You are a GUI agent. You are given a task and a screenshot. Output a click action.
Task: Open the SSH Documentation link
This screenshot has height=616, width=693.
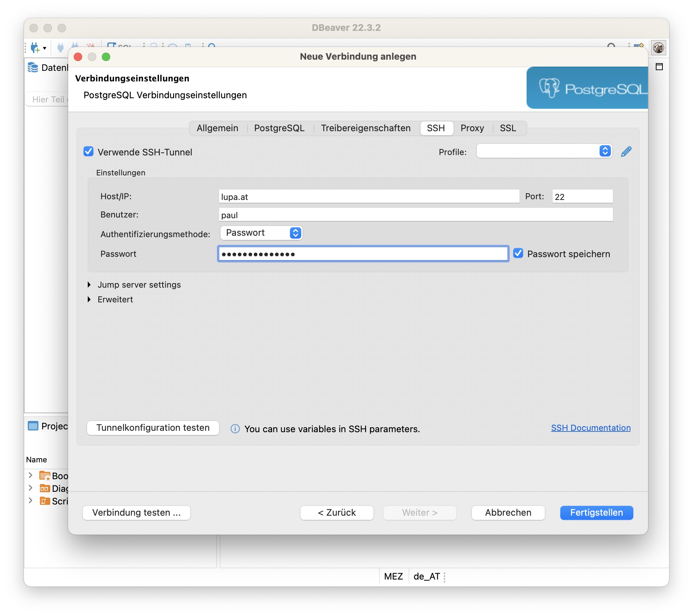(590, 428)
